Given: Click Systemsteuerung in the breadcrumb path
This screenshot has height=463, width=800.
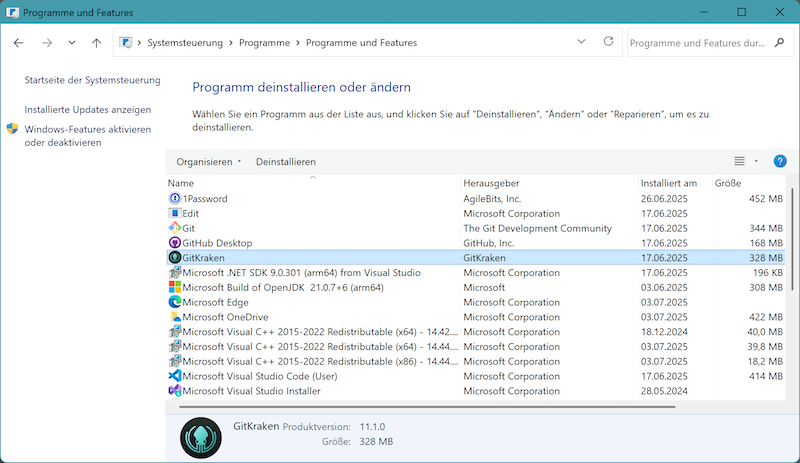Looking at the screenshot, I should [x=185, y=43].
